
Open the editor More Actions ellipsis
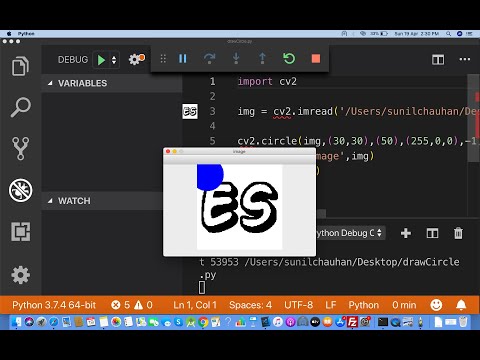(465, 60)
